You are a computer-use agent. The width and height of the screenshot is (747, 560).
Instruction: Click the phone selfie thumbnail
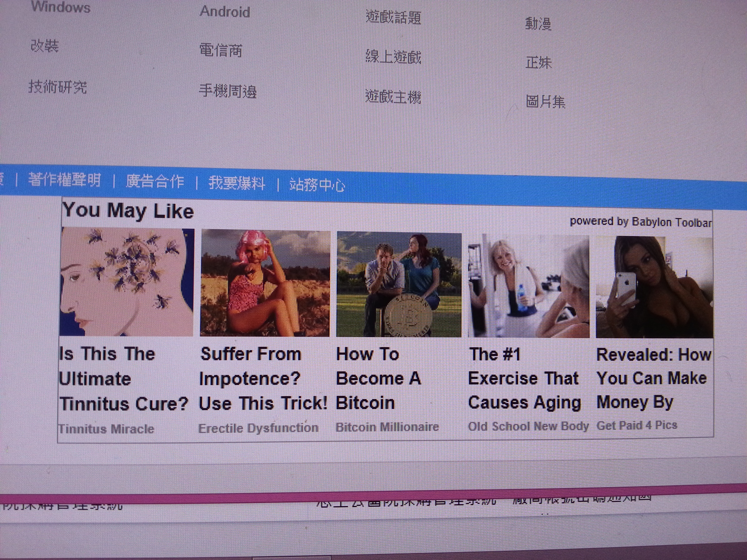[x=654, y=287]
